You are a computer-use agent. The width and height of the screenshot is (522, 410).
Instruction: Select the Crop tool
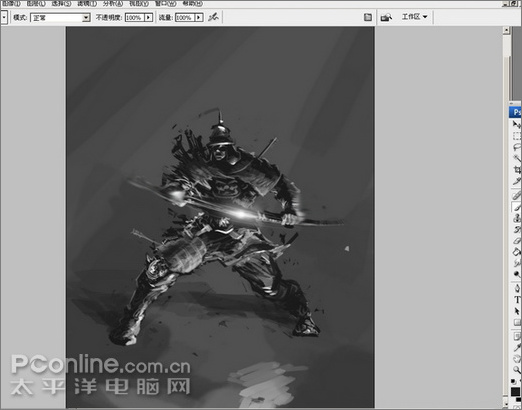(x=517, y=169)
